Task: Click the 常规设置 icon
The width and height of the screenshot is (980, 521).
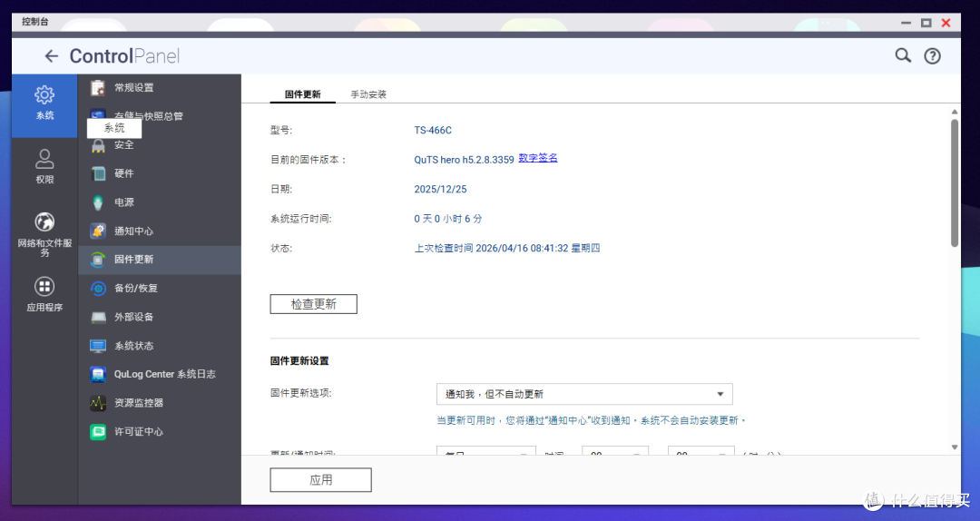Action: 98,87
